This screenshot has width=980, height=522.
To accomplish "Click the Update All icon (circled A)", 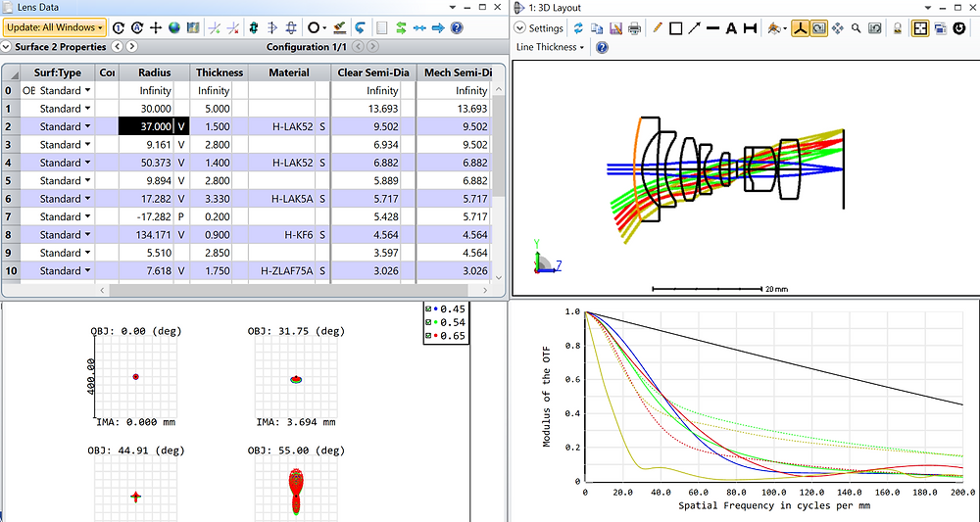I will click(137, 27).
